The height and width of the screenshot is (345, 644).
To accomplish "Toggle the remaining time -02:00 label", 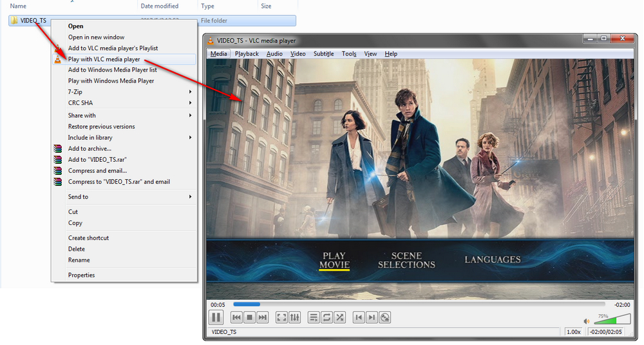I will pos(622,305).
